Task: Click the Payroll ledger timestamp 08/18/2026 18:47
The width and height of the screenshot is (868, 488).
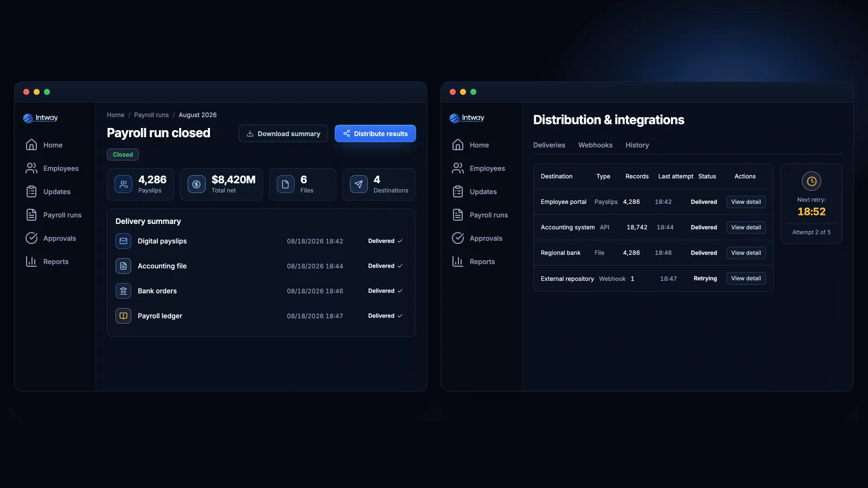Action: (315, 316)
